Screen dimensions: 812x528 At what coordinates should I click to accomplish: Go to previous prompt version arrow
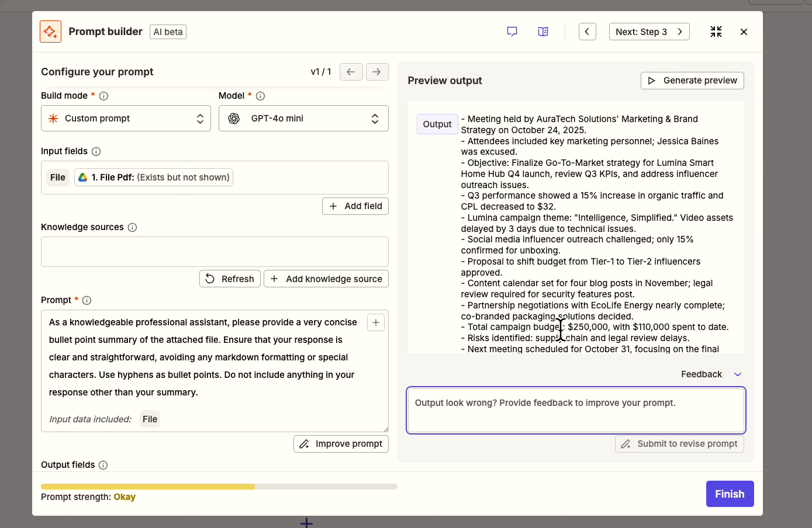351,72
